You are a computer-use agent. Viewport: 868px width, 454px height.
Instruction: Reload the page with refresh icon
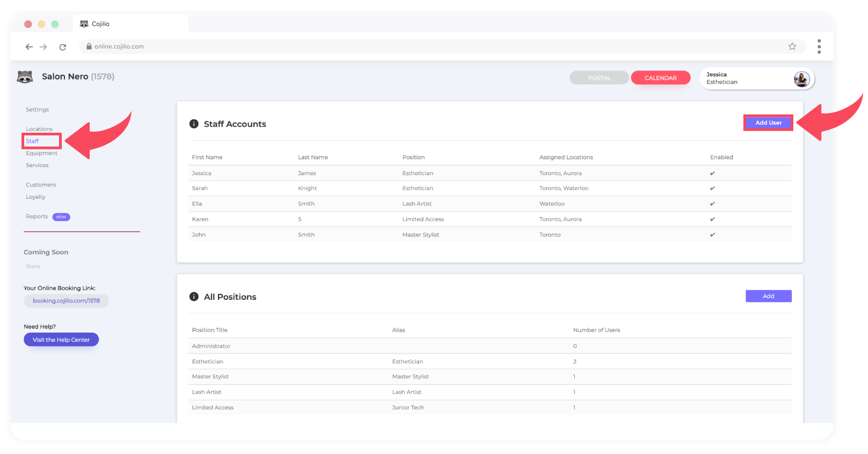click(63, 47)
